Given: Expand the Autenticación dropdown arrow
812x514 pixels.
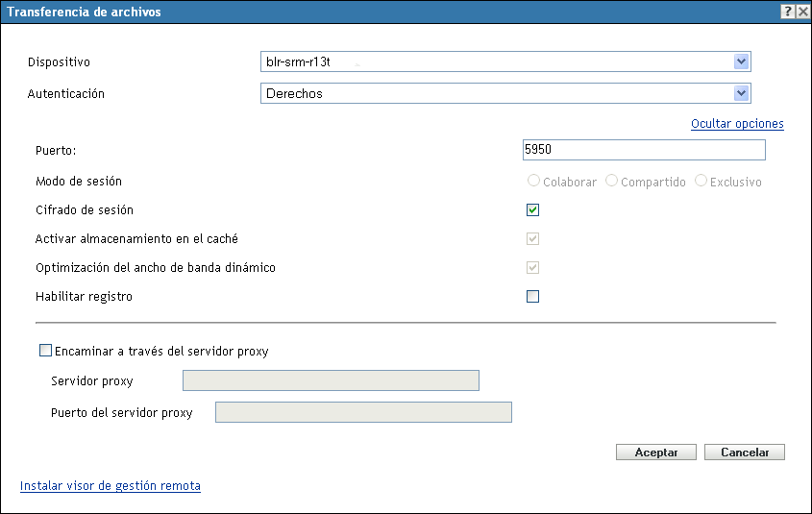Looking at the screenshot, I should pos(740,93).
